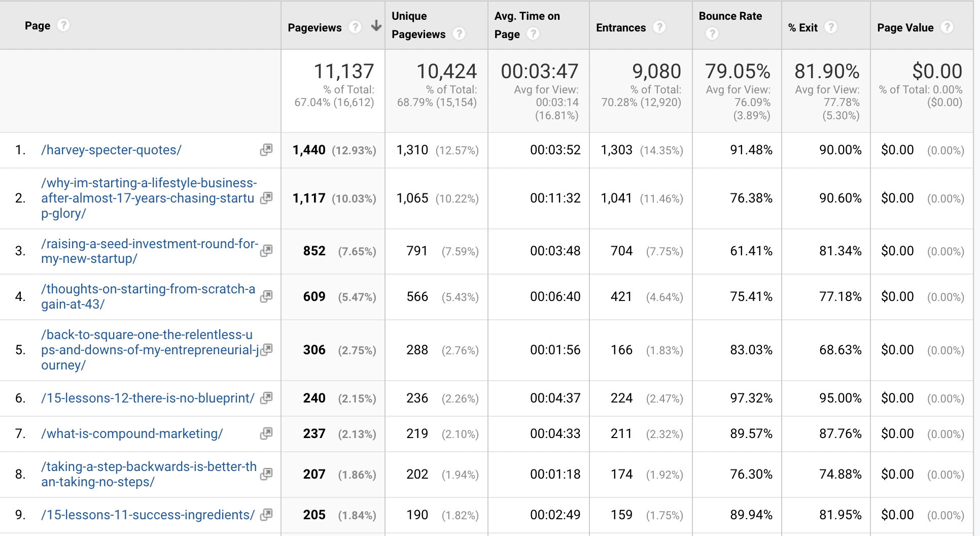Open Page Value help icon
Viewport: 980px width, 536px height.
coord(947,27)
